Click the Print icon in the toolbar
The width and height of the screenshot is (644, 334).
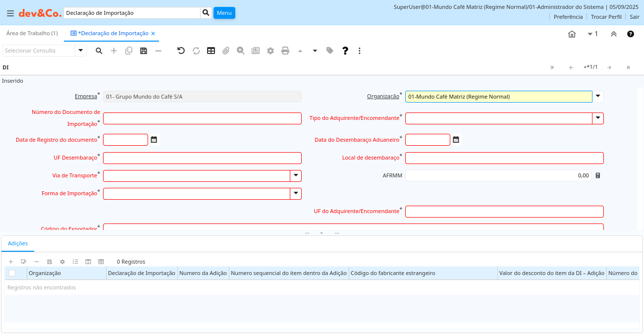click(x=285, y=51)
